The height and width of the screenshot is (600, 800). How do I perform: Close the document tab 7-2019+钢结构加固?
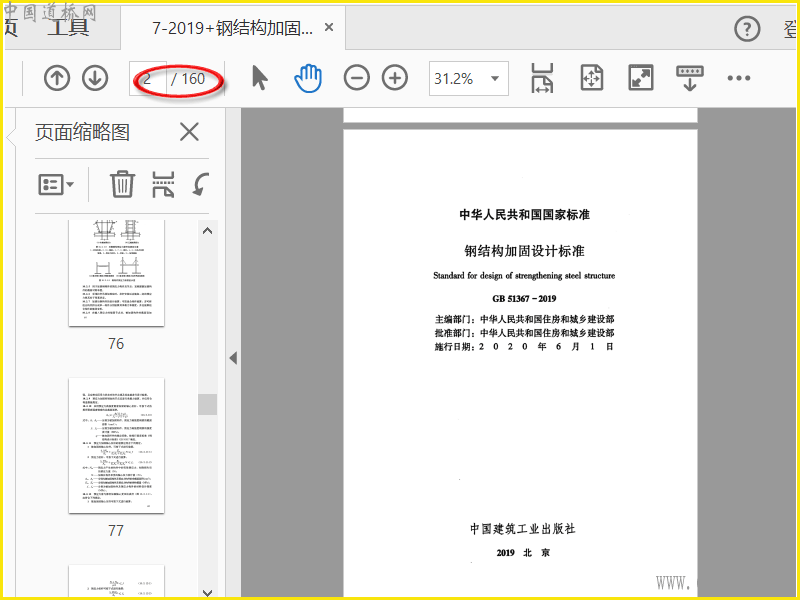click(329, 27)
